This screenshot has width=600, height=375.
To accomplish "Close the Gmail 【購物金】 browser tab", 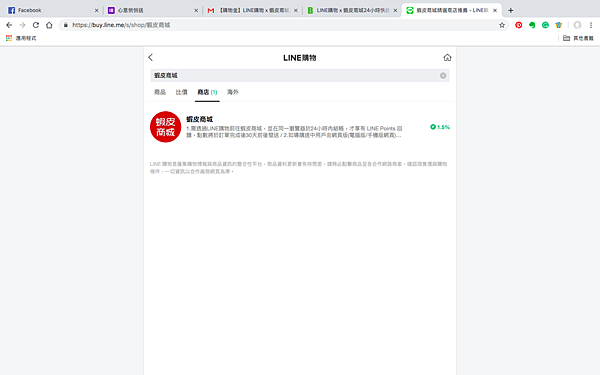I will [x=295, y=10].
